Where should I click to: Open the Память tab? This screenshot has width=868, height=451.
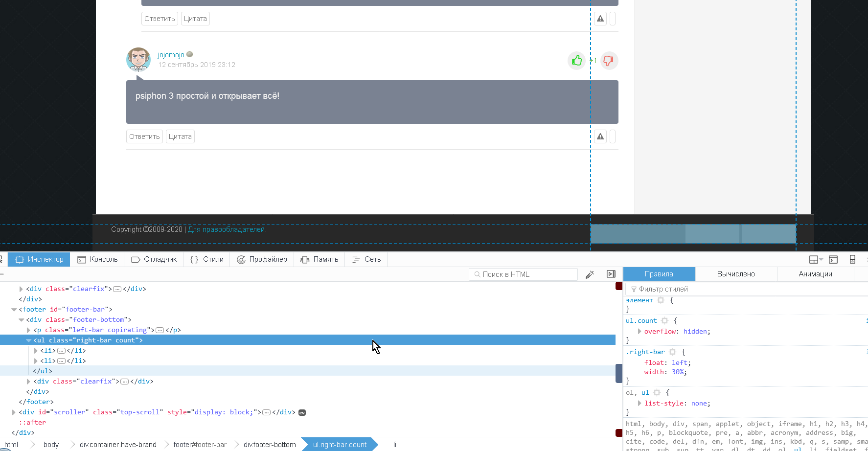point(319,259)
